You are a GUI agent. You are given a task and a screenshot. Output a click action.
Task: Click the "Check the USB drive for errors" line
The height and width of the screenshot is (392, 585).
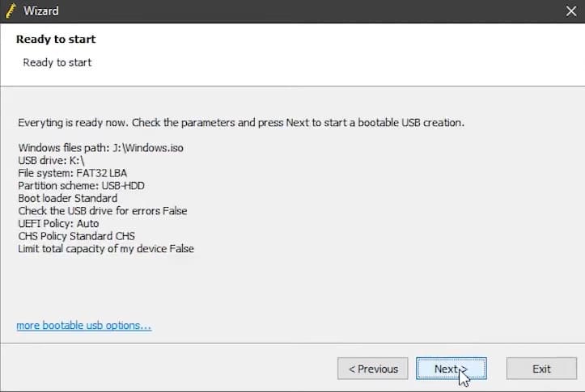coord(102,211)
